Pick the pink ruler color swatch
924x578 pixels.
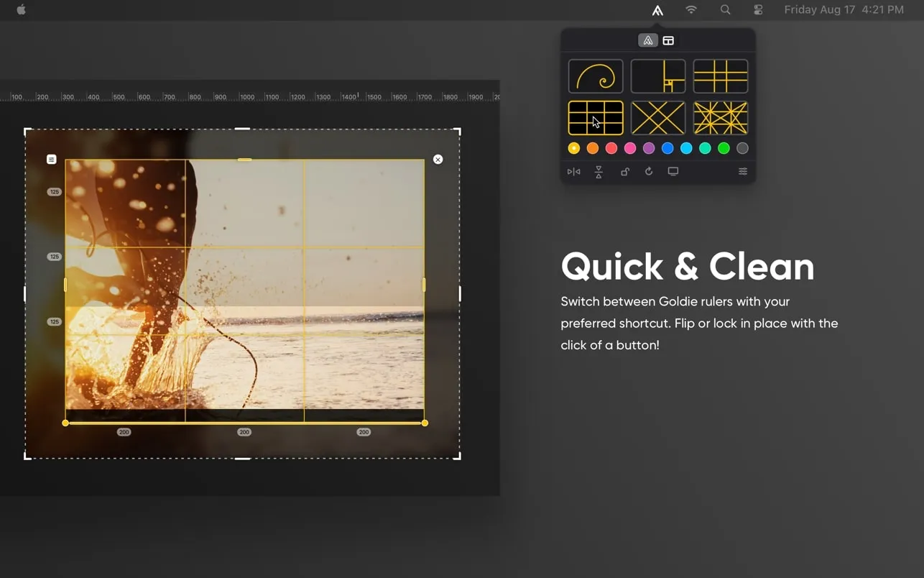click(630, 148)
